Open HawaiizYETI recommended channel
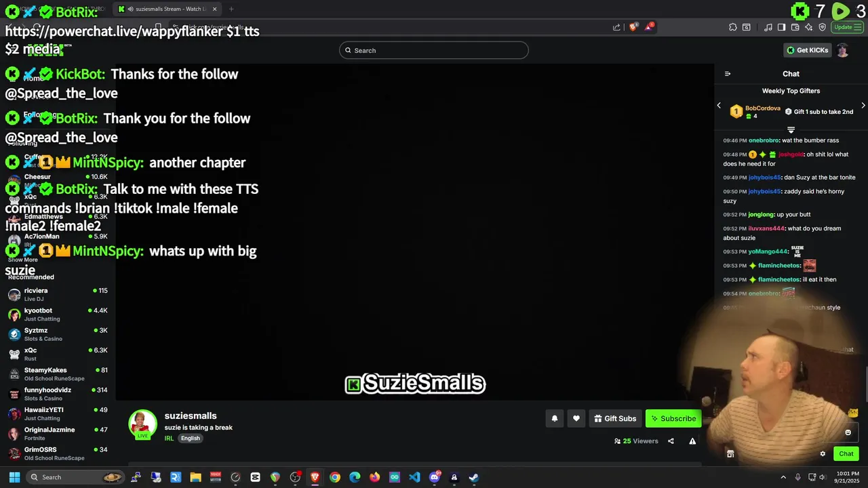868x488 pixels. 58,413
